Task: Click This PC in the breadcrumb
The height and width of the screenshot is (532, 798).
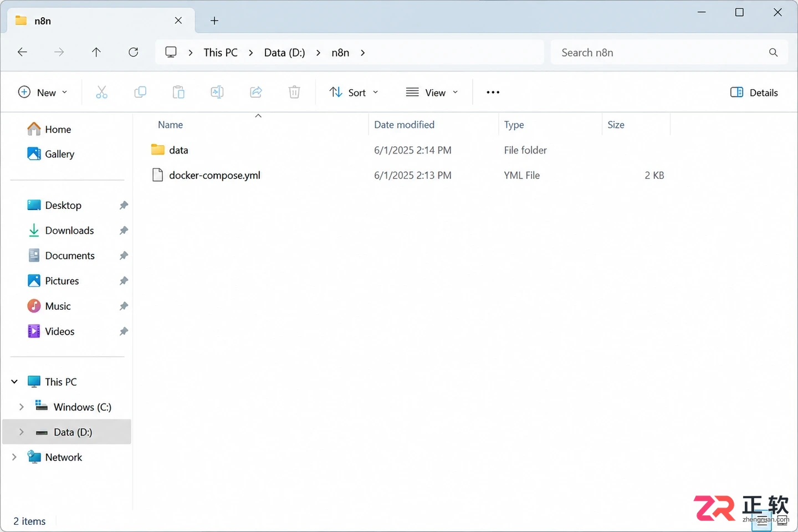Action: pyautogui.click(x=221, y=53)
